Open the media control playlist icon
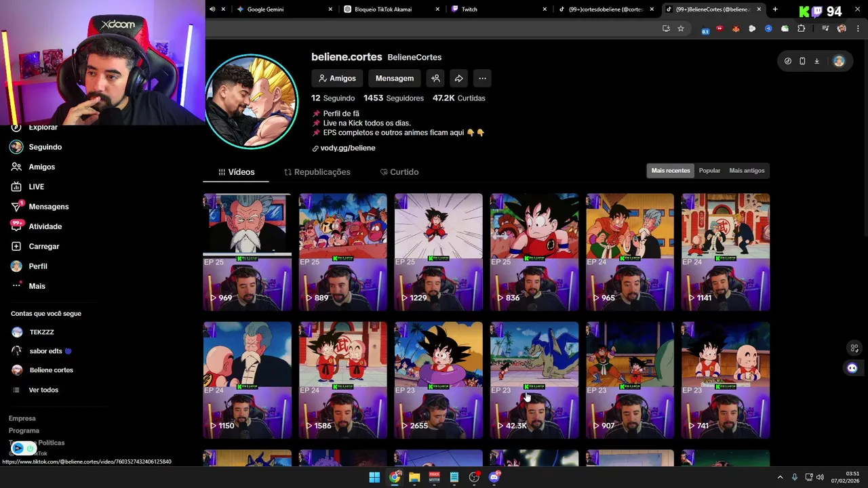Screen dimensions: 868x488 point(825,28)
